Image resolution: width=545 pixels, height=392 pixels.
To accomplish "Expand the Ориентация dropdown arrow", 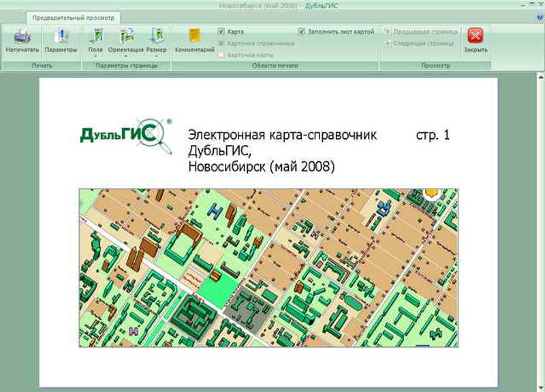I will click(x=126, y=56).
